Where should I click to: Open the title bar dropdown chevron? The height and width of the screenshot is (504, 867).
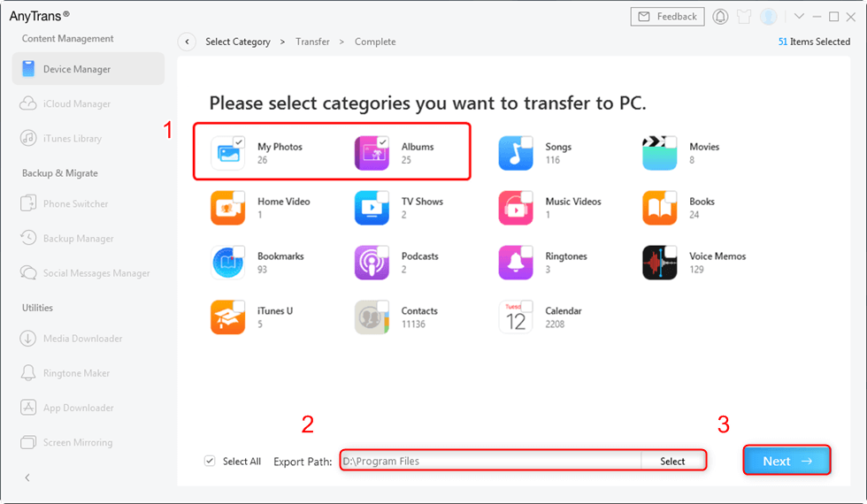tap(799, 17)
